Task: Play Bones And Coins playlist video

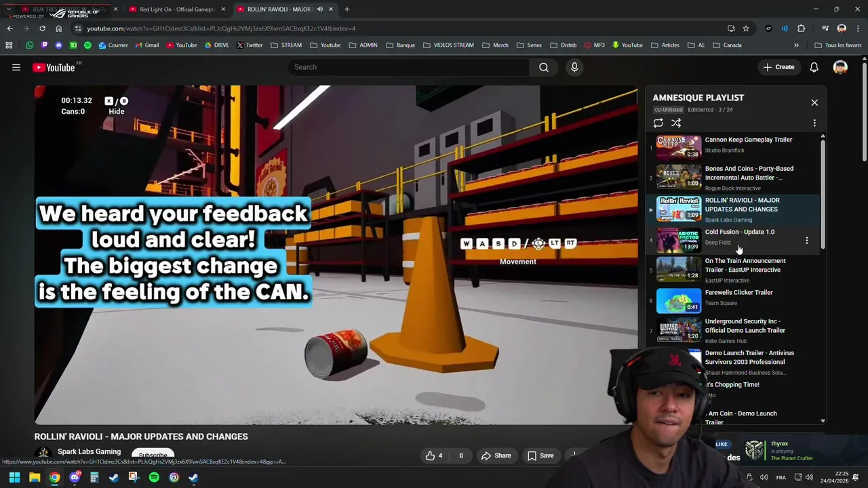Action: coord(732,178)
